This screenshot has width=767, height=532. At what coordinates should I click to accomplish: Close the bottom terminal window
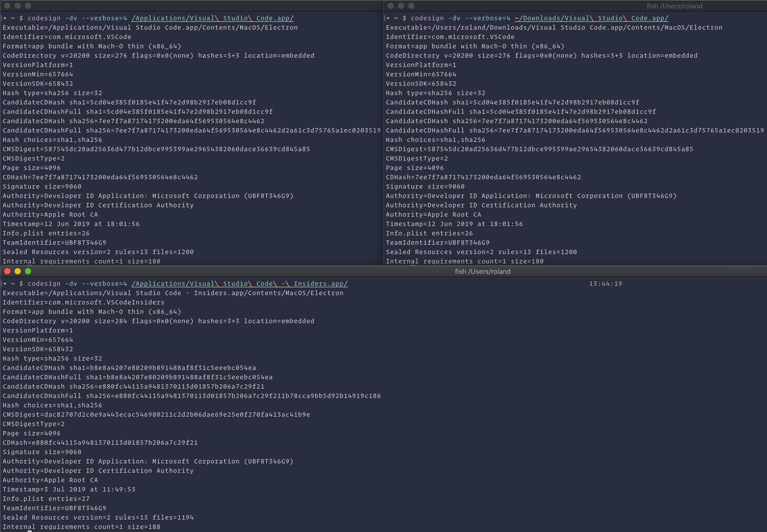pos(7,271)
